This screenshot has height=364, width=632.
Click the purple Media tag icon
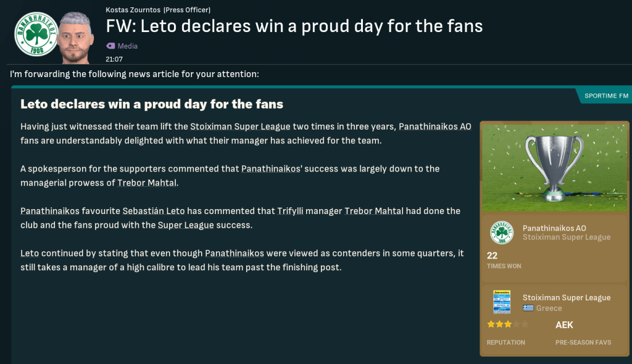pyautogui.click(x=110, y=46)
